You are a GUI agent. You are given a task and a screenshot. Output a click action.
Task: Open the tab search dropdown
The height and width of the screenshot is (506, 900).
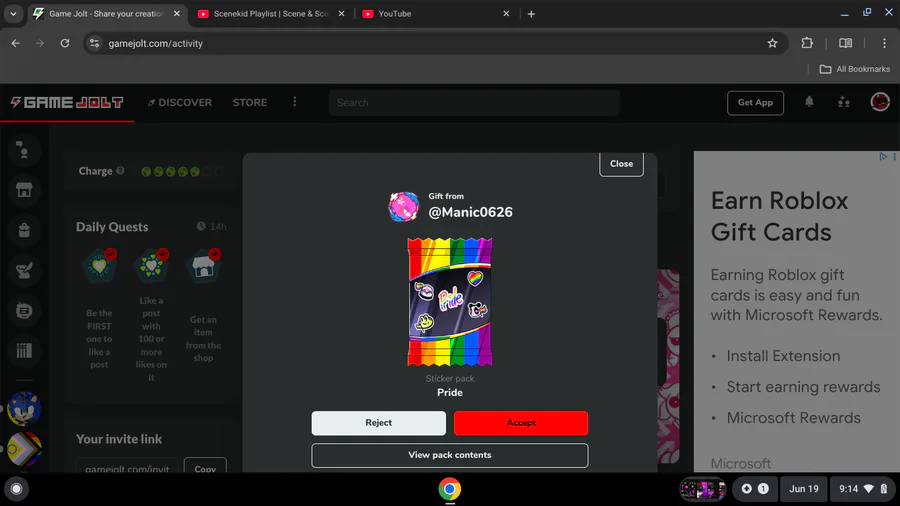pyautogui.click(x=13, y=14)
